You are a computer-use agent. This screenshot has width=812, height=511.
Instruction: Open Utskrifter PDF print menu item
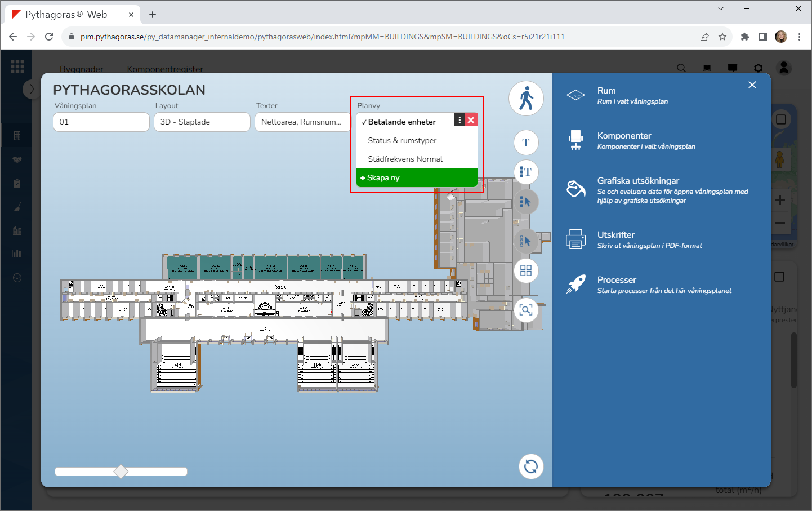615,239
